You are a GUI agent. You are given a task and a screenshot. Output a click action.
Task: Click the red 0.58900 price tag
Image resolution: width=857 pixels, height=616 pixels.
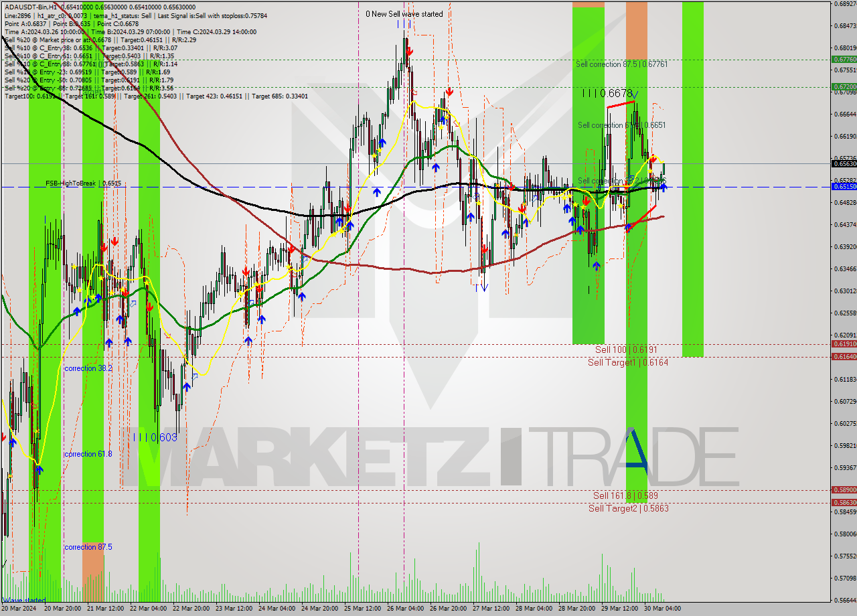844,489
